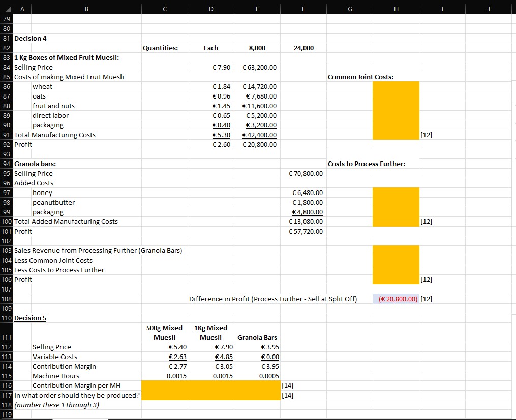Click the Decision 4 heading cell
The height and width of the screenshot is (420, 516).
[x=30, y=38]
